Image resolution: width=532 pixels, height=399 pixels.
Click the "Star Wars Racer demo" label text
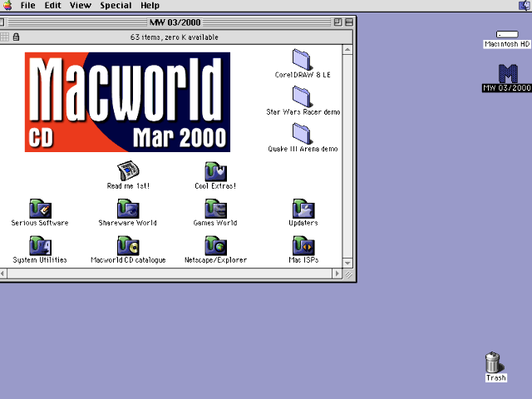pos(303,111)
